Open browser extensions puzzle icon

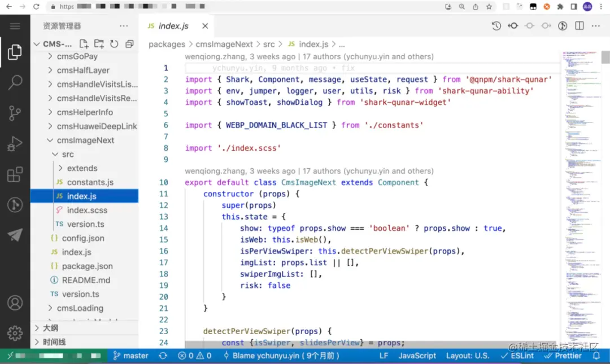[560, 7]
